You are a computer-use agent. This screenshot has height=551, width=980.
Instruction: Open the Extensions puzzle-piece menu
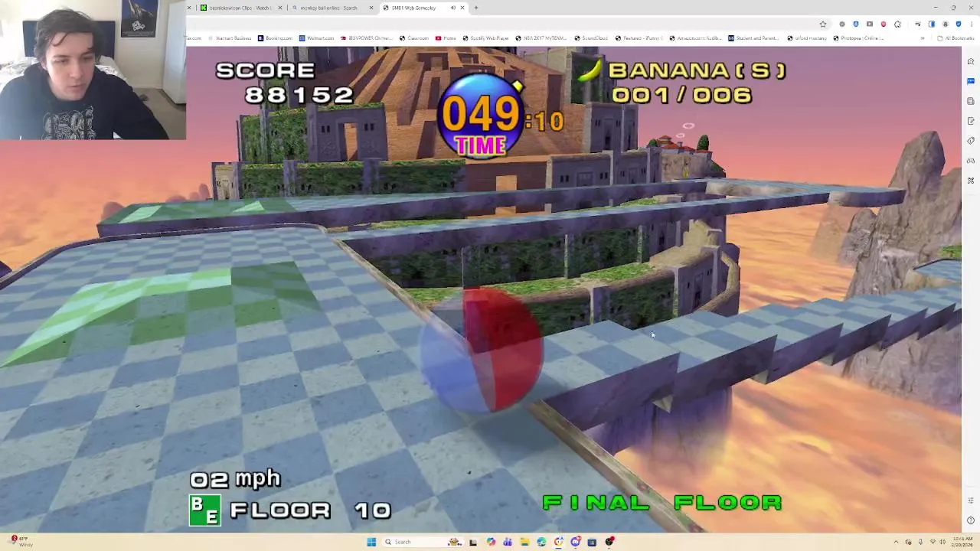[x=897, y=24]
